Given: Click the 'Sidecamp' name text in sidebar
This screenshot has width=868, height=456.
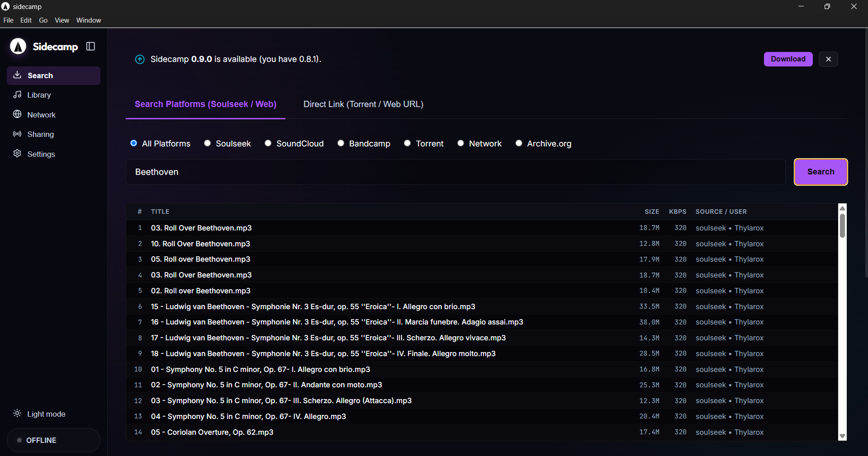Looking at the screenshot, I should (55, 47).
